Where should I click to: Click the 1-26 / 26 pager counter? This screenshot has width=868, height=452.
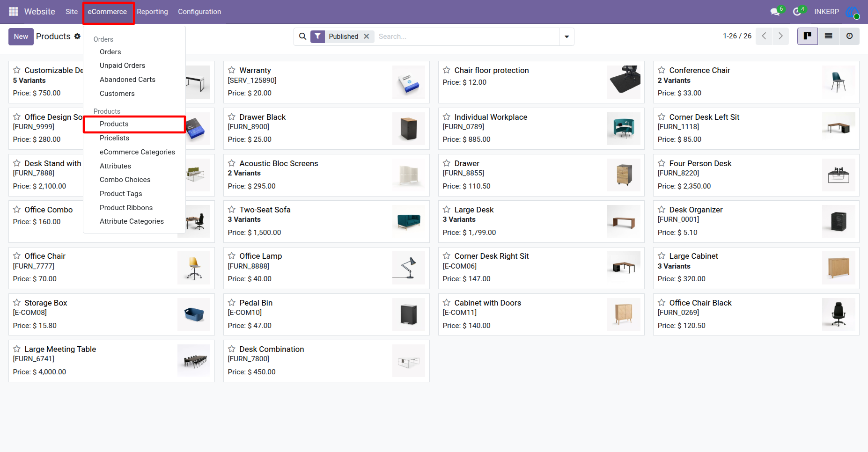[737, 36]
